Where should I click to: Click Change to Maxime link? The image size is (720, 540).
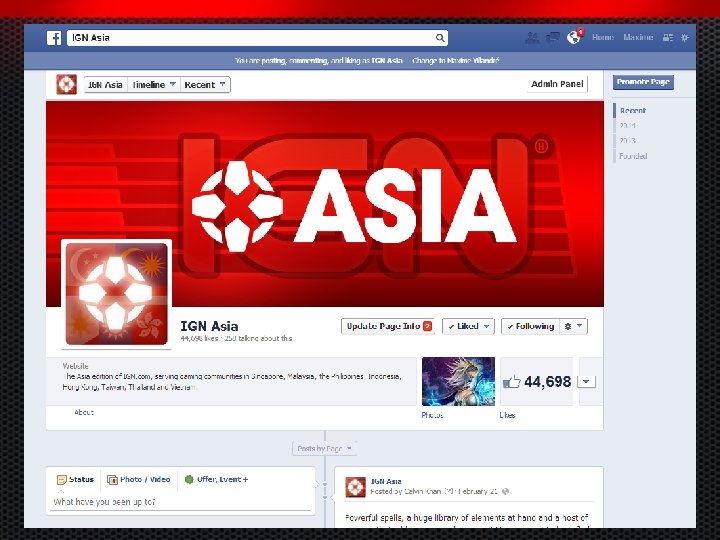456,61
